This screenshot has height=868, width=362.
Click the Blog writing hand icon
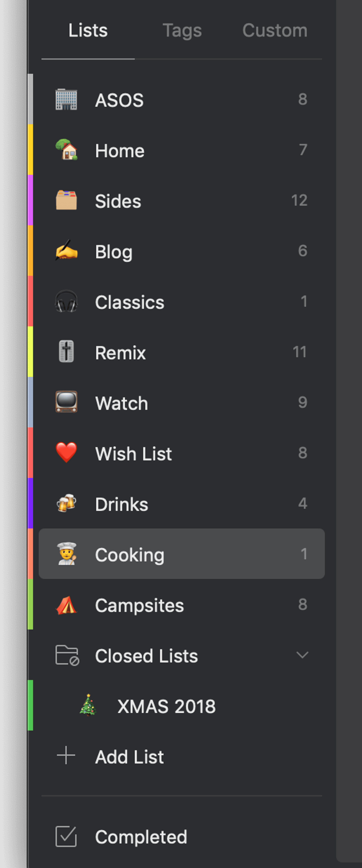(66, 251)
